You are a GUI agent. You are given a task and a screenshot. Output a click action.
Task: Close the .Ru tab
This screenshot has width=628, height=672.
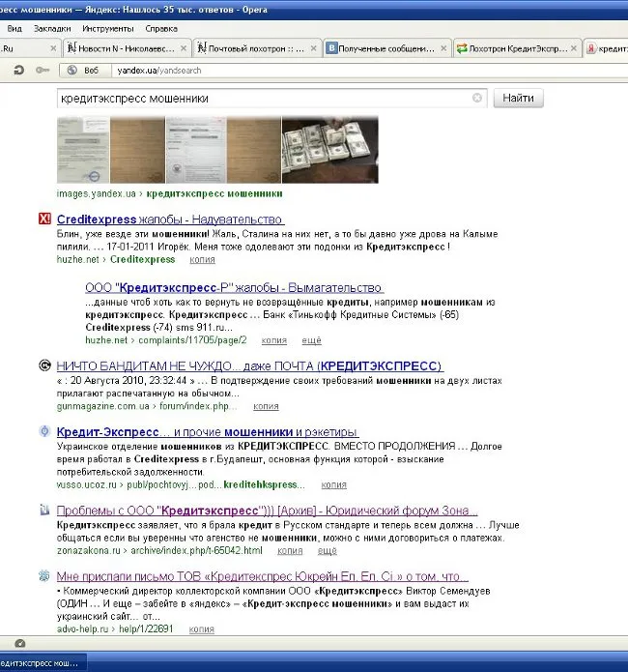(53, 48)
